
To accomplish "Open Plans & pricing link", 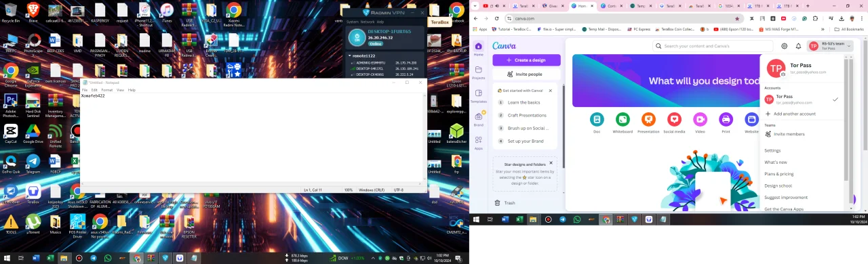I will [x=778, y=174].
